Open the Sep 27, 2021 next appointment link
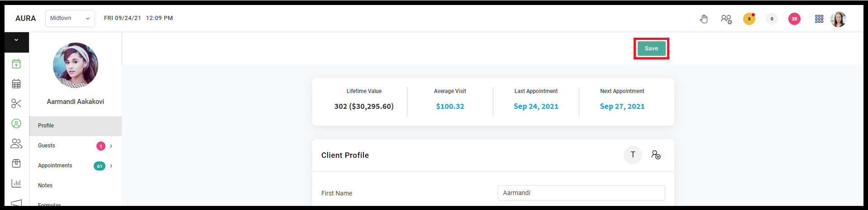The image size is (868, 210). coord(622,106)
